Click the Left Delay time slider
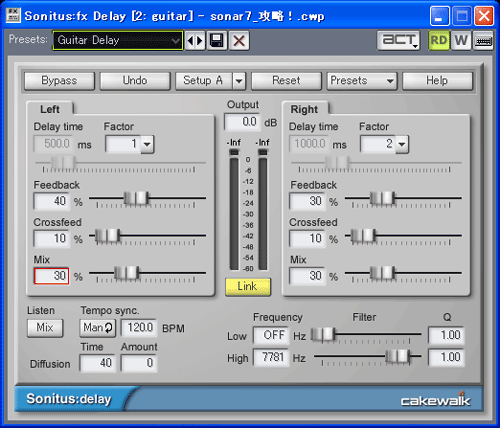Viewport: 500px width, 428px height. pos(120,164)
